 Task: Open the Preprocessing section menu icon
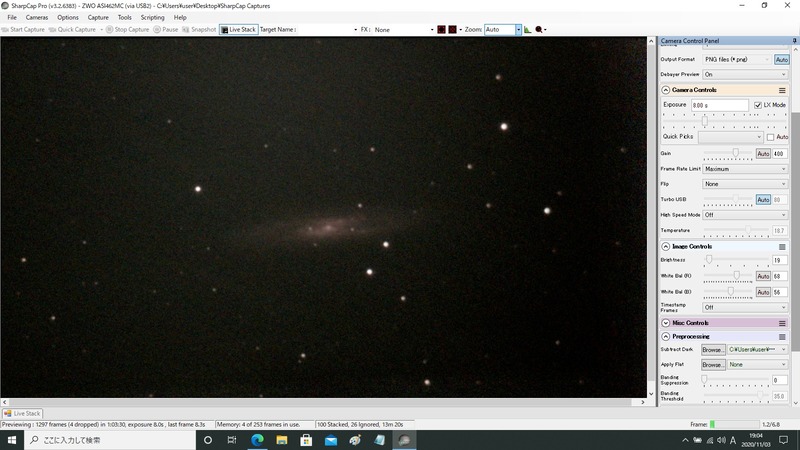click(x=782, y=337)
